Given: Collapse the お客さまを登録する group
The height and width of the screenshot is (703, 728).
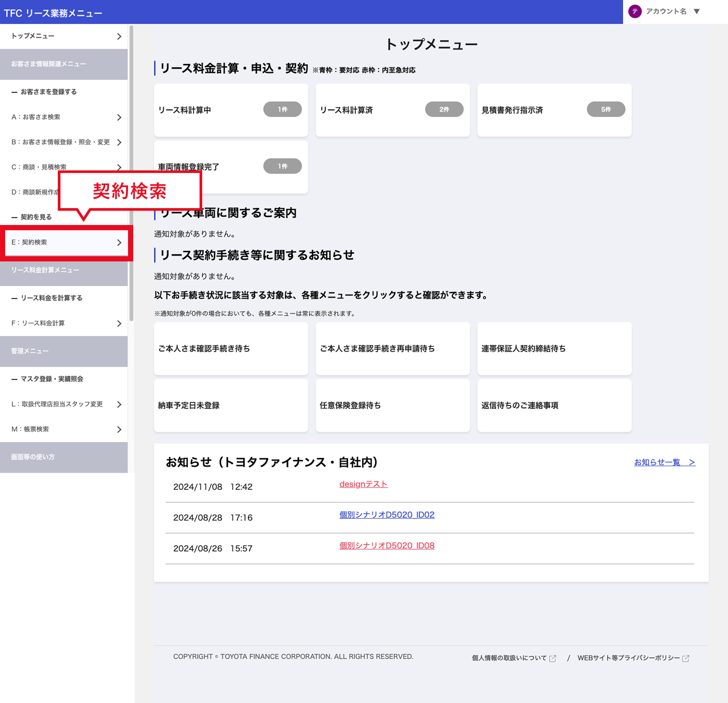Looking at the screenshot, I should pyautogui.click(x=44, y=92).
